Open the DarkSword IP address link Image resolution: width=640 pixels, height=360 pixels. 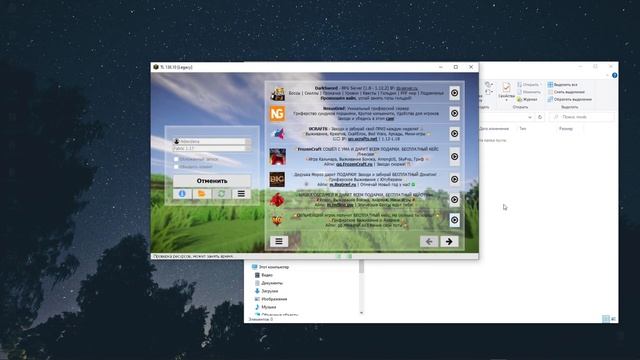coord(407,88)
